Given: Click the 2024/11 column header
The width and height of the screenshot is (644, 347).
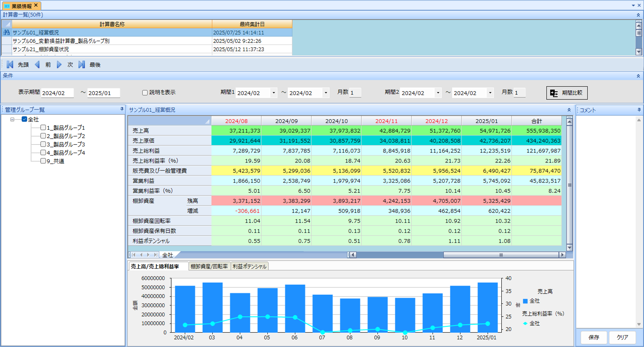Looking at the screenshot, I should click(x=386, y=121).
